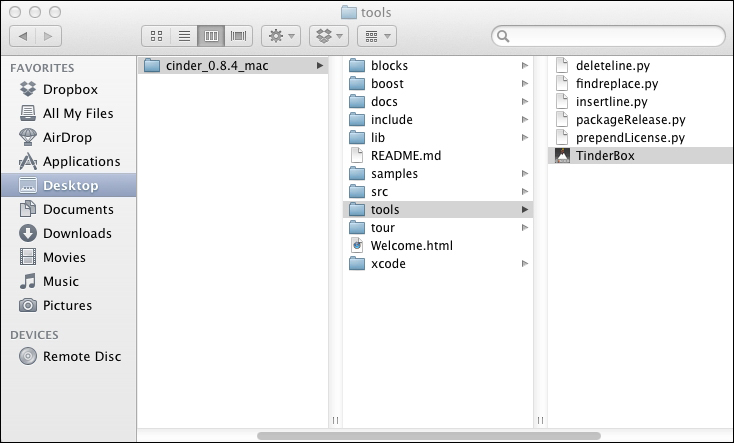734x443 pixels.
Task: Select the cinder_0.8.4_mac folder
Action: [233, 66]
